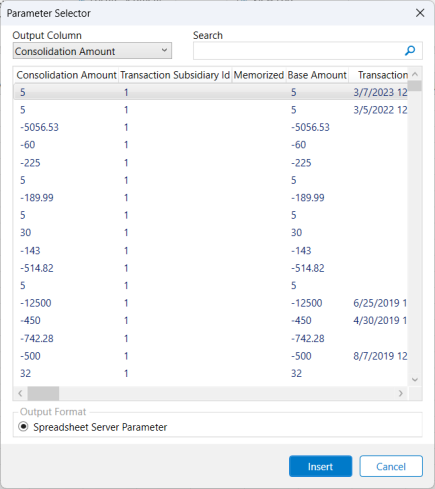435x489 pixels.
Task: Click the Base Amount column header
Action: point(317,75)
